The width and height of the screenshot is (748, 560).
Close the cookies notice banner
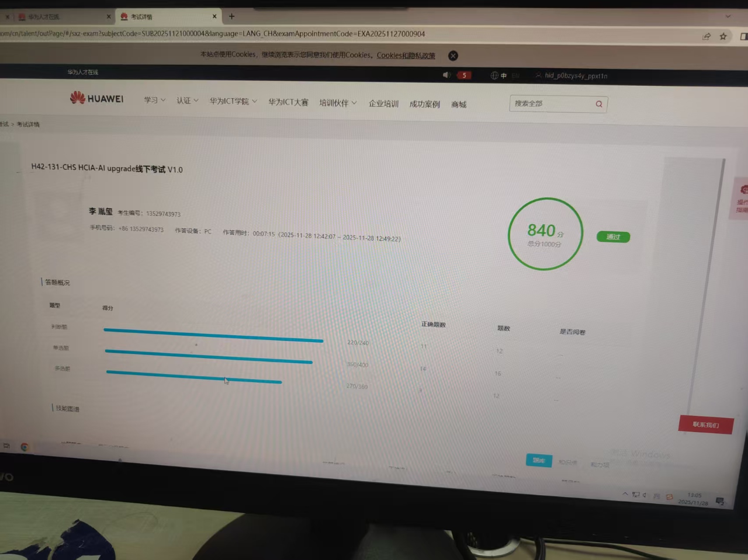pos(453,55)
